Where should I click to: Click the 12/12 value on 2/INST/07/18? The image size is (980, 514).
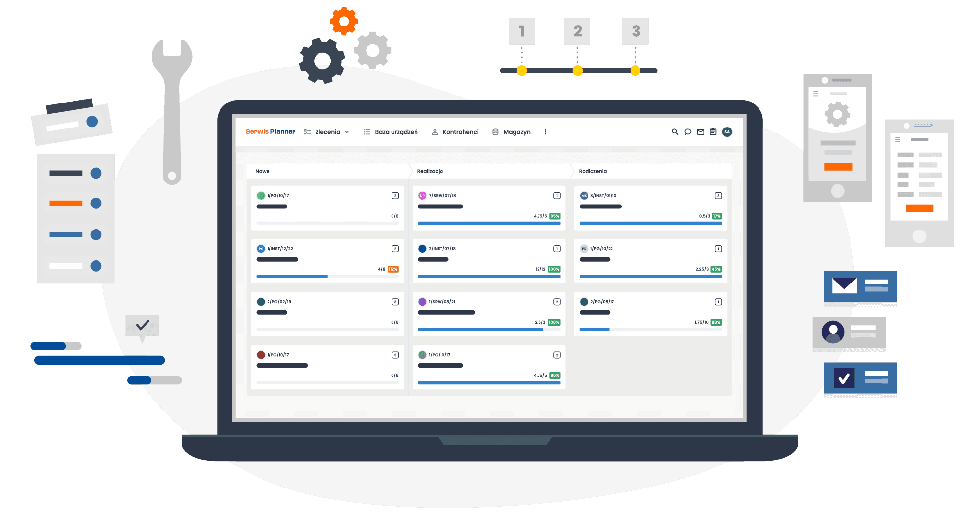[540, 269]
